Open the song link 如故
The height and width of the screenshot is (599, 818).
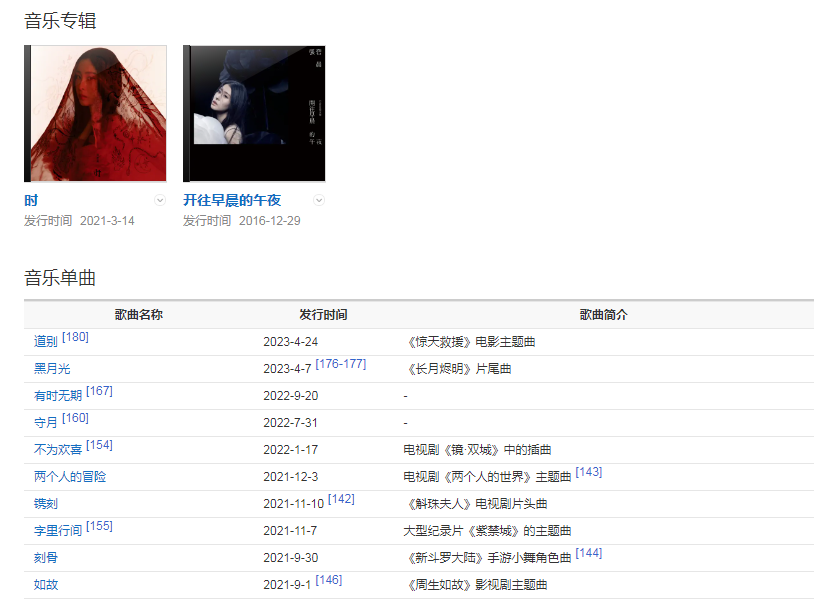[46, 585]
